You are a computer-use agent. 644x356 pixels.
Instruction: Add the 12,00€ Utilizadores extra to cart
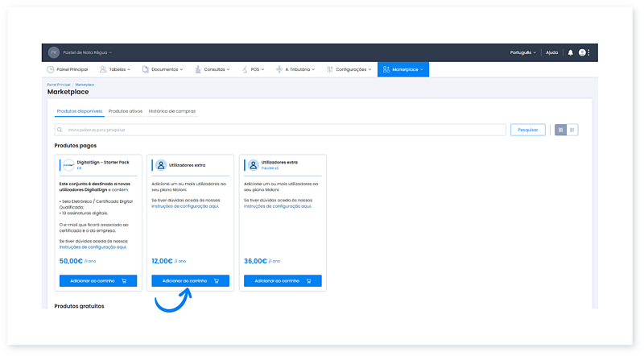190,281
